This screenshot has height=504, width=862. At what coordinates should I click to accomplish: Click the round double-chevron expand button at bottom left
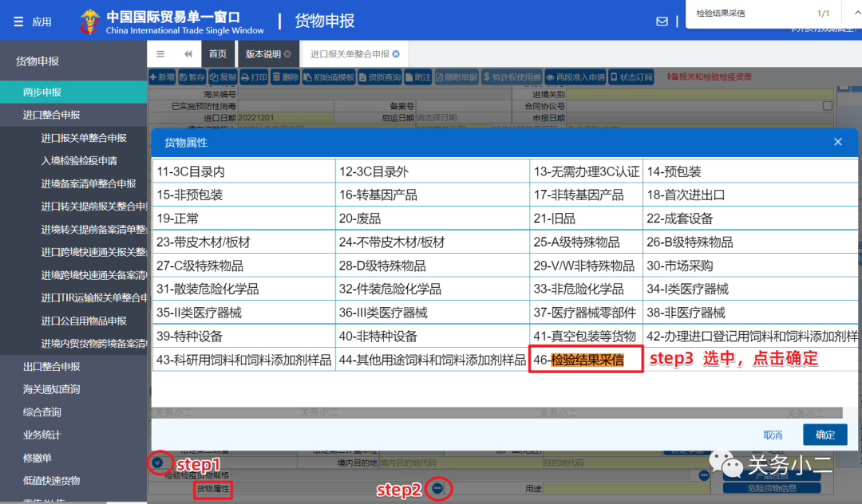pyautogui.click(x=157, y=463)
